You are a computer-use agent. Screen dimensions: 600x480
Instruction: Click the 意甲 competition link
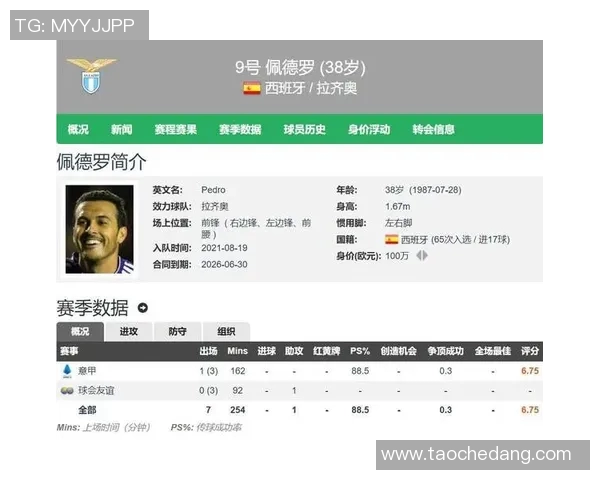click(87, 371)
